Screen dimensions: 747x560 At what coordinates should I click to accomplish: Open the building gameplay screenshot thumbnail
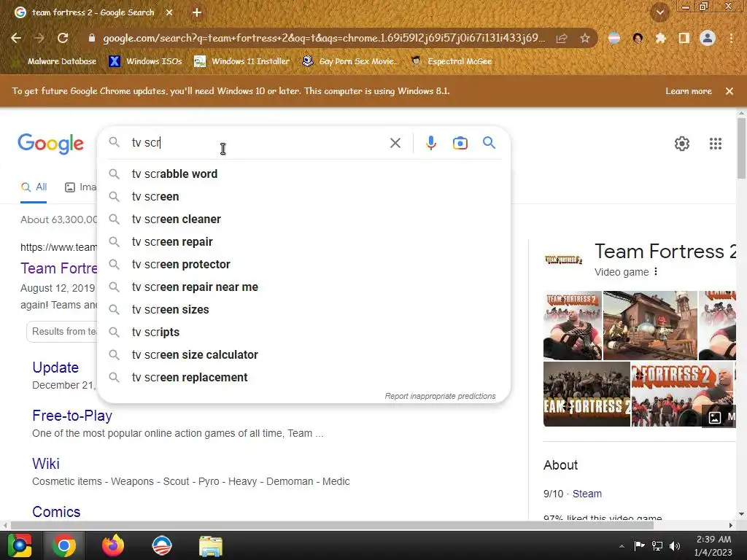(x=650, y=325)
